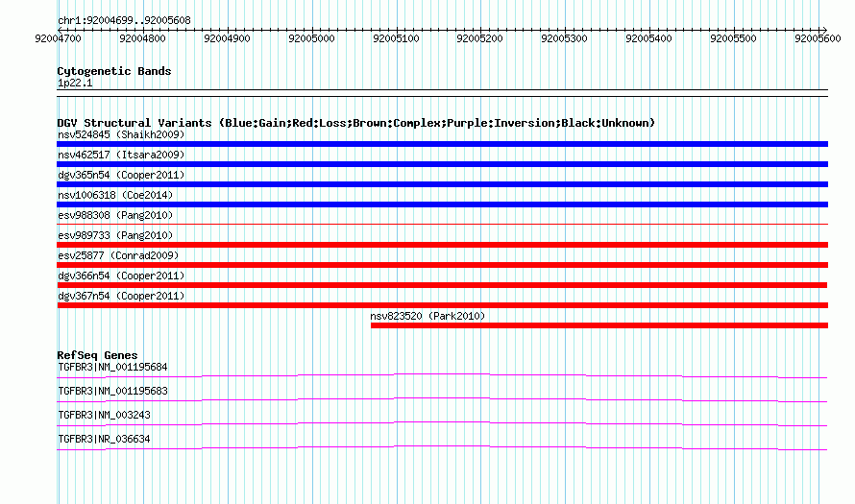Viewport: 855px width, 504px height.
Task: Open the nsv823520 (Park2010) label
Action: point(427,316)
